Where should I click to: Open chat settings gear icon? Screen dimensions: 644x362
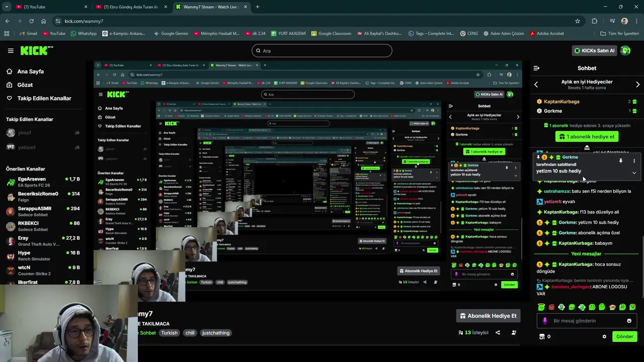[604, 336]
